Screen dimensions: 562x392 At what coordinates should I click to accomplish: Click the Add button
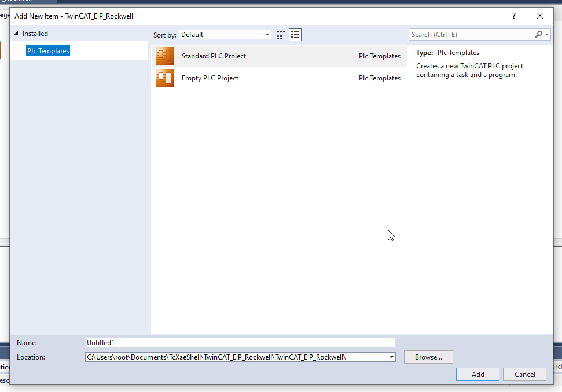pyautogui.click(x=477, y=374)
